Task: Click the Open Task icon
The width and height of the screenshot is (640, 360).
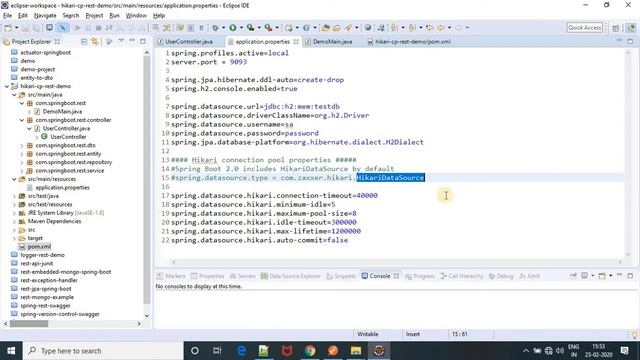Action: pyautogui.click(x=337, y=28)
